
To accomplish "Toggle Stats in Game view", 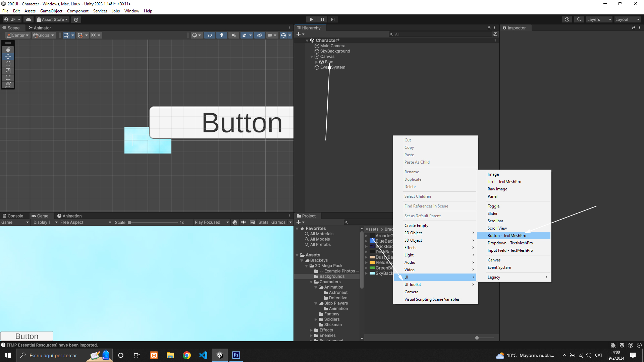I will click(x=263, y=222).
